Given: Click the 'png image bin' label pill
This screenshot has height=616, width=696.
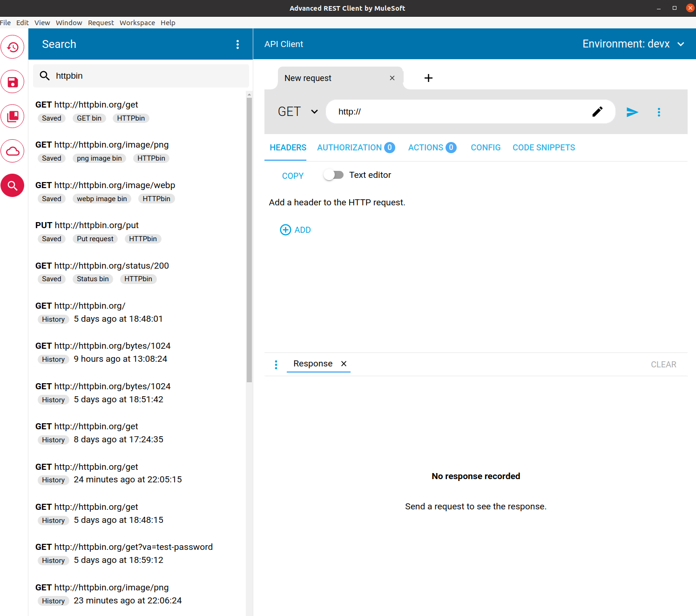Looking at the screenshot, I should [99, 158].
